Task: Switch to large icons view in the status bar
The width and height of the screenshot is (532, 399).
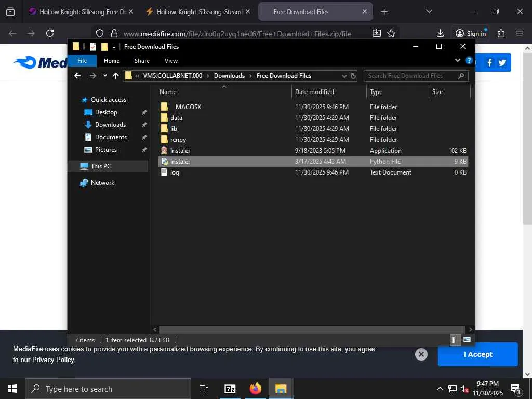Action: [x=467, y=340]
